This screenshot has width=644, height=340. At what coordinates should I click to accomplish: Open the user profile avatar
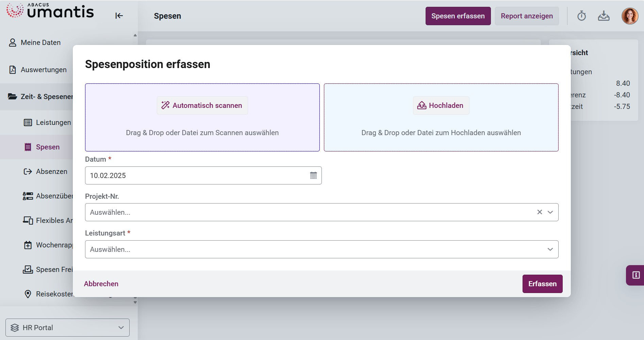[629, 16]
